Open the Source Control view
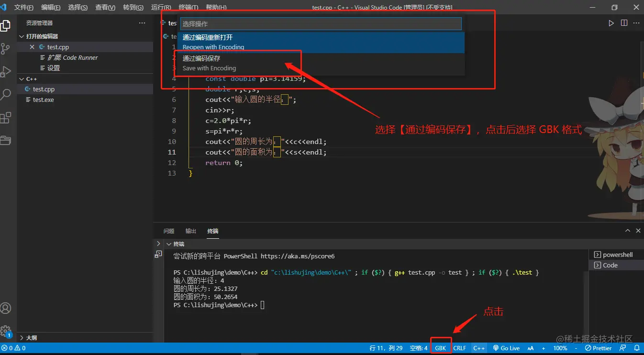Image resolution: width=644 pixels, height=355 pixels. (5, 48)
